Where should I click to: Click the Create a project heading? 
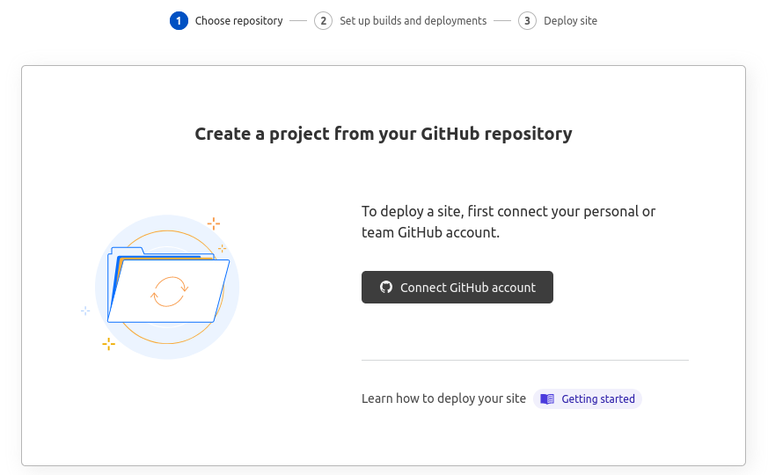pos(383,133)
